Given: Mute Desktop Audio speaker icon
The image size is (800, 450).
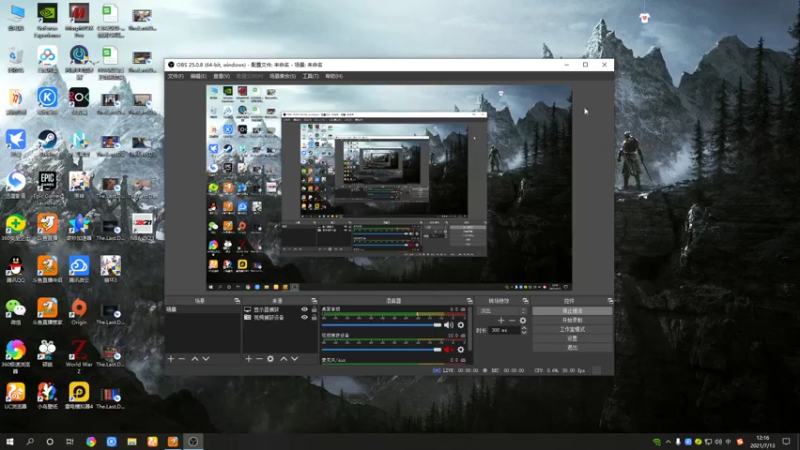Looking at the screenshot, I should point(448,325).
